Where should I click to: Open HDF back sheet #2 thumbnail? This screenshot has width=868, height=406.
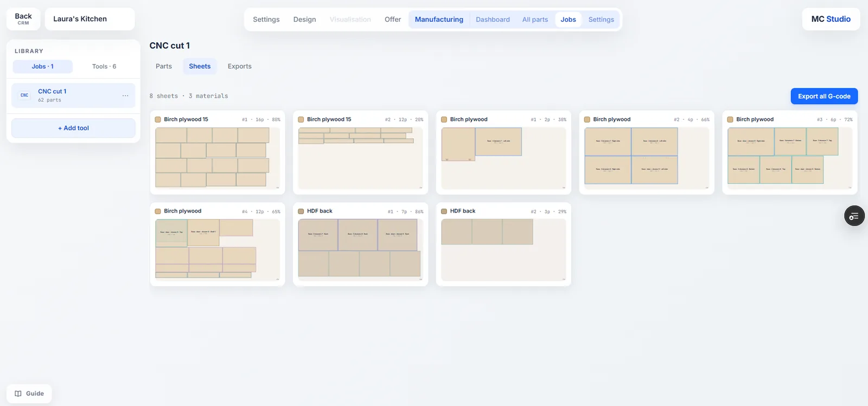click(503, 250)
